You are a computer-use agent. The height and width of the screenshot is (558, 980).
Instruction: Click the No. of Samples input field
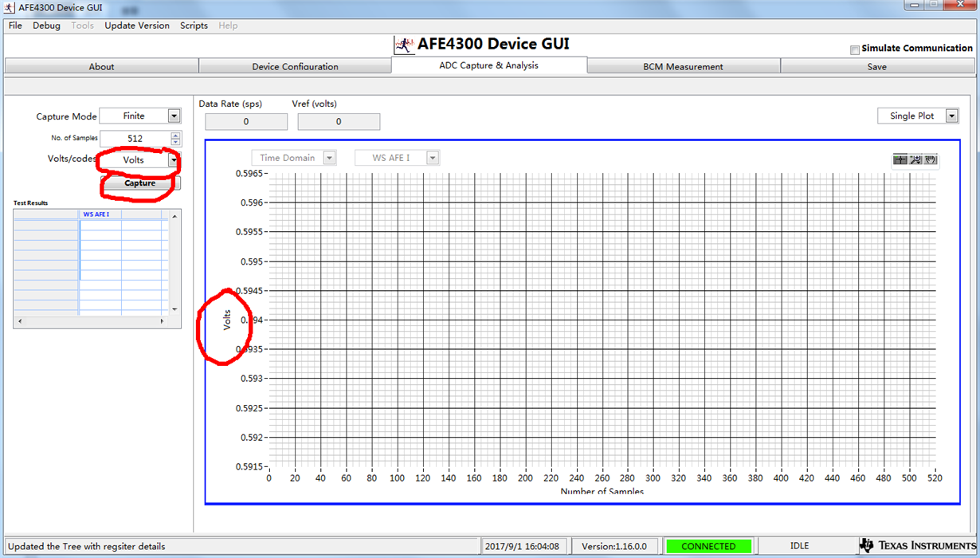tap(135, 139)
